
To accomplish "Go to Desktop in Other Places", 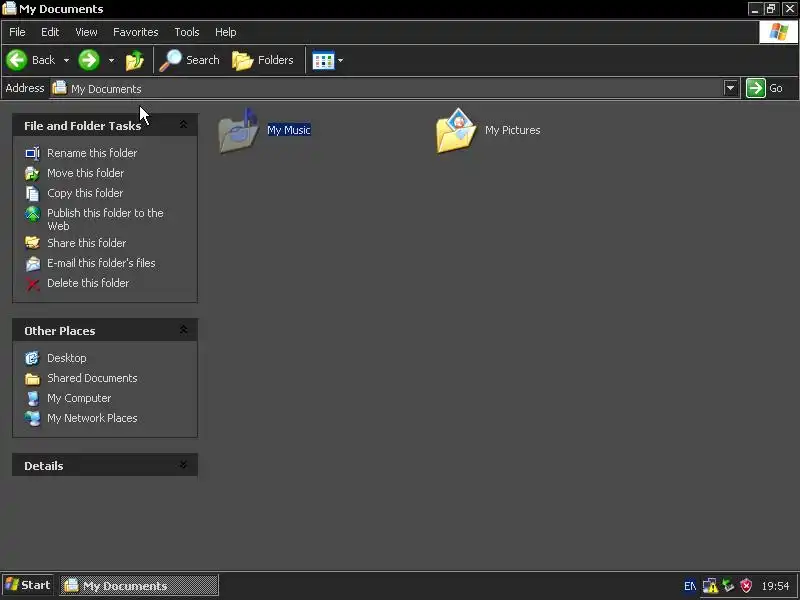I will coord(67,358).
